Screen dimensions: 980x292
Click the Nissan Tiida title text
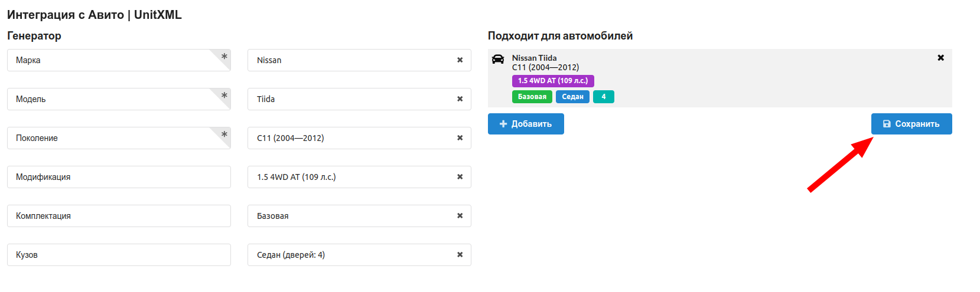pos(534,58)
